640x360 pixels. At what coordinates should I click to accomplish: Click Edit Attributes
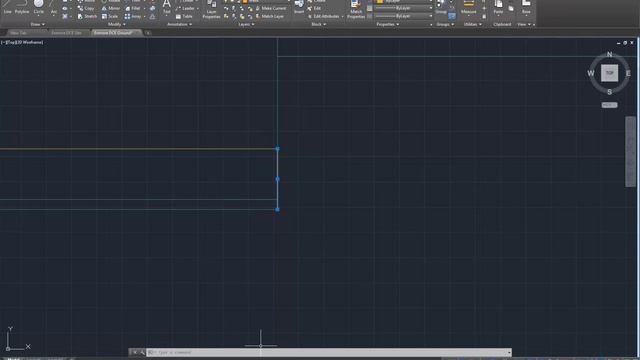pyautogui.click(x=324, y=16)
